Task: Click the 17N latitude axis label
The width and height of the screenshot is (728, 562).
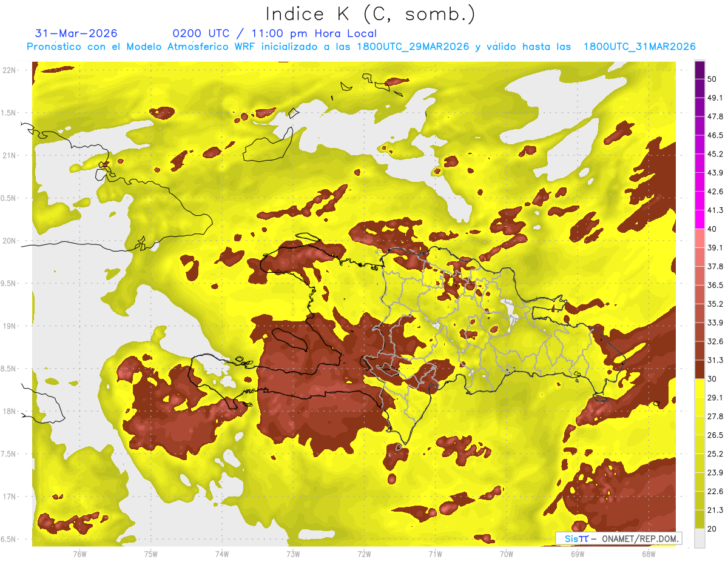Action: (x=9, y=497)
